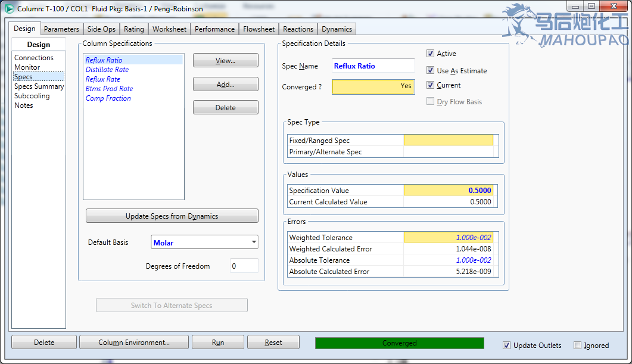Open the Notes page
Screen dimensions: 632x364
(x=24, y=105)
